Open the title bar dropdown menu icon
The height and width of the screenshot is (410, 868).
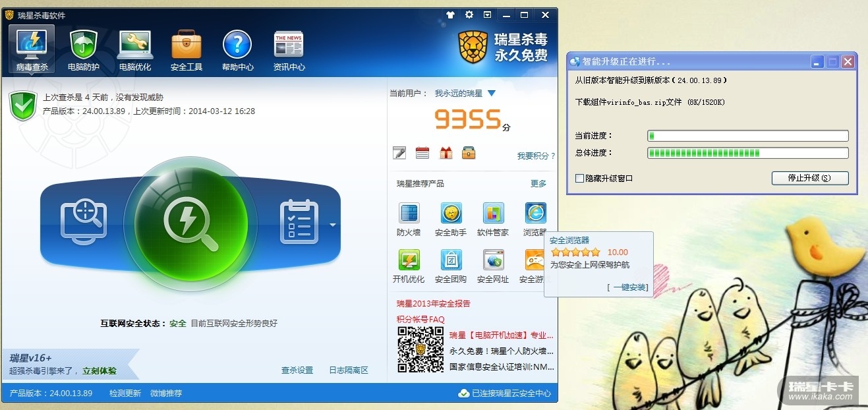[x=488, y=15]
